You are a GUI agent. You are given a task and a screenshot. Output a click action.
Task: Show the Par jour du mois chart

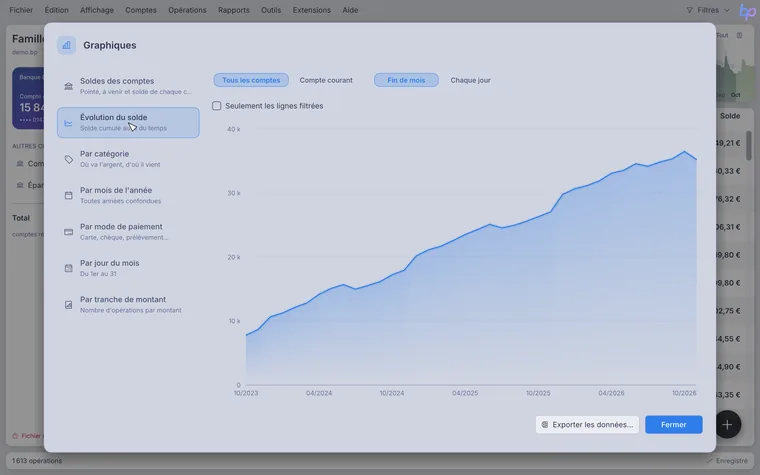coord(128,268)
